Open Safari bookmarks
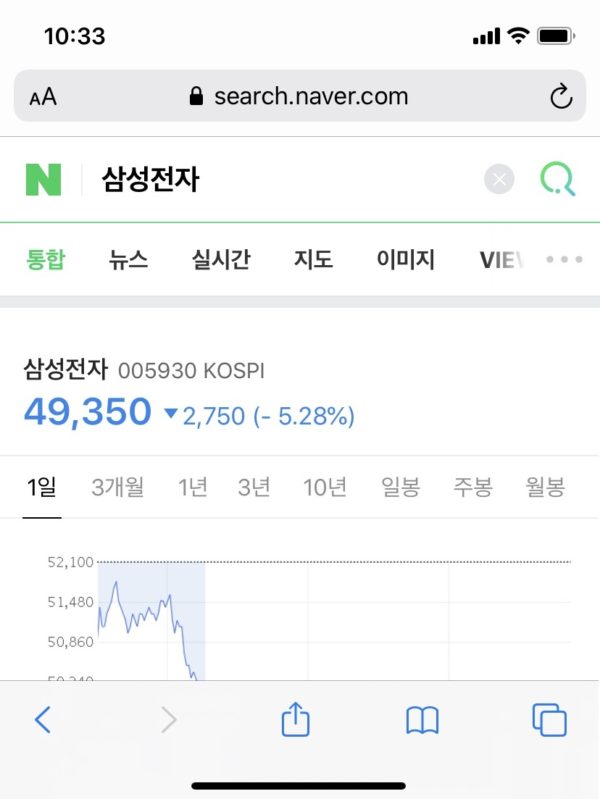The width and height of the screenshot is (600, 799). [x=422, y=719]
